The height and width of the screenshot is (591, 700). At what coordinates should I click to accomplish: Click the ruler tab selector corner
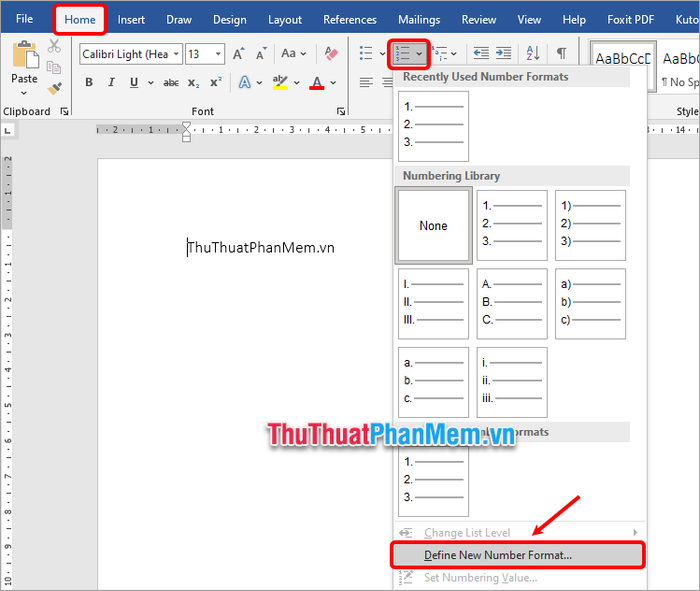tap(8, 131)
